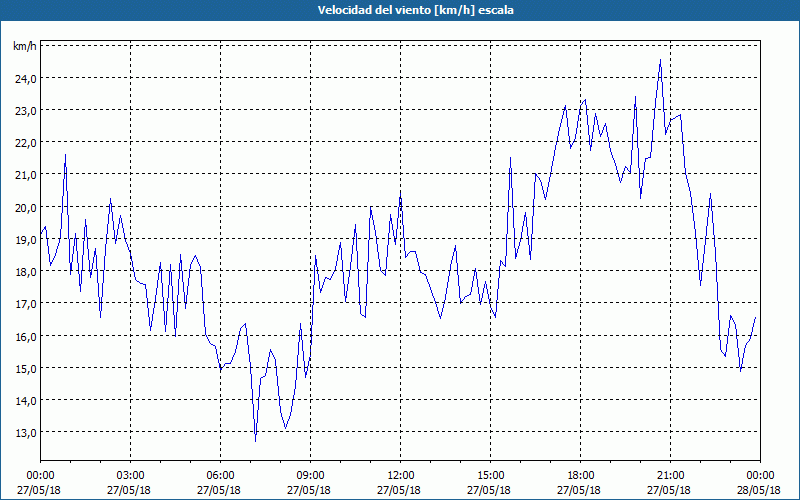Screen dimensions: 800x500
Task: Click the '09:00' time axis label
Action: pyautogui.click(x=310, y=476)
